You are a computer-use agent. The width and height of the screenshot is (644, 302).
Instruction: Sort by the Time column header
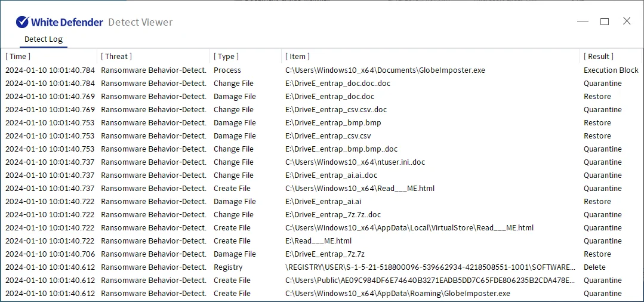point(18,57)
